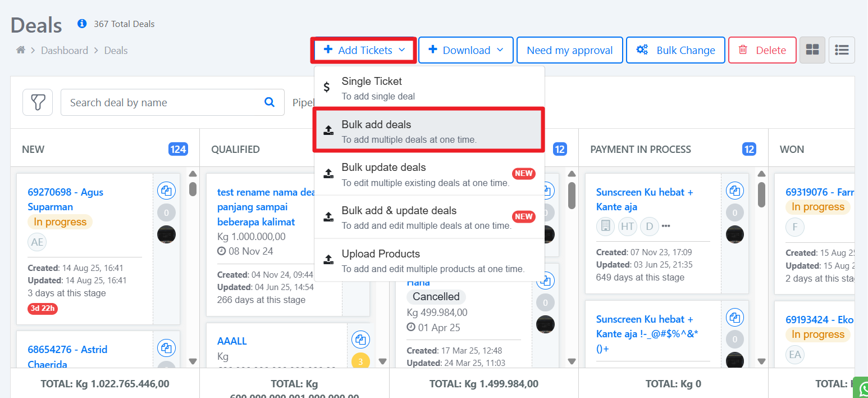Click Need my approval button
Viewport: 868px width, 398px height.
[x=569, y=50]
